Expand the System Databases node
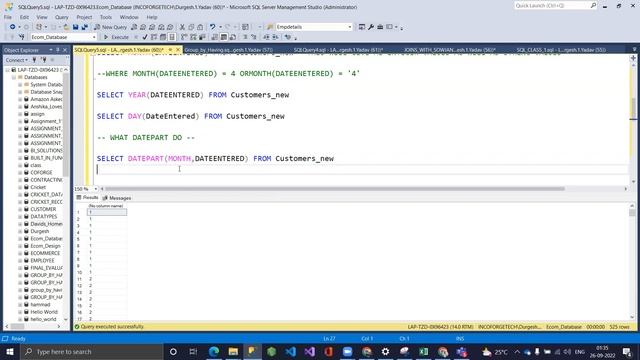640x360 pixels. tap(20, 84)
